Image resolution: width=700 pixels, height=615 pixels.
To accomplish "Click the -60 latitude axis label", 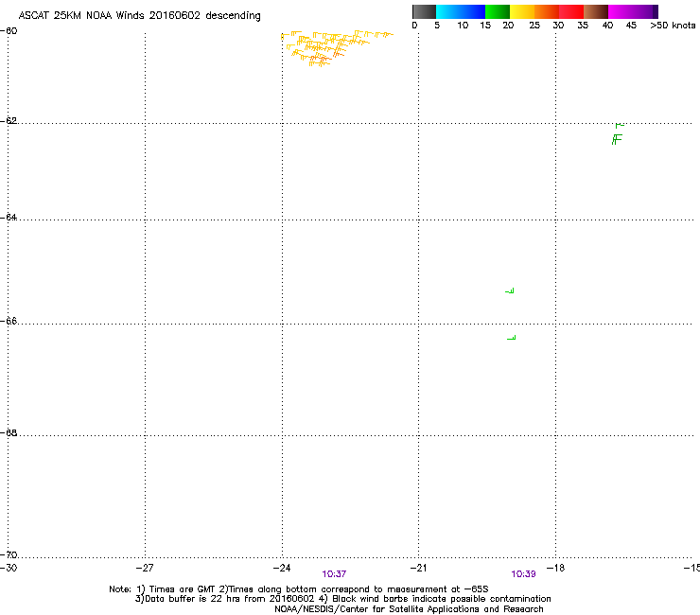I will click(x=9, y=31).
